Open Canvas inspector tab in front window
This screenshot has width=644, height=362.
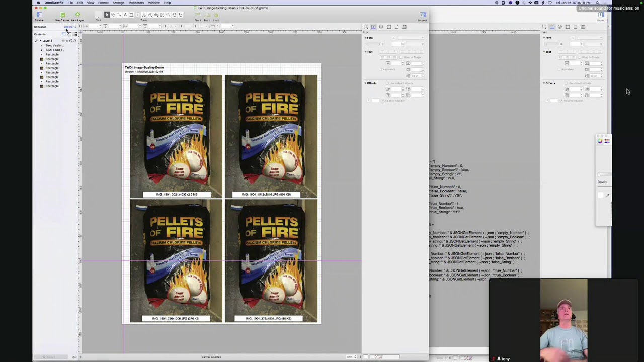pos(389,27)
